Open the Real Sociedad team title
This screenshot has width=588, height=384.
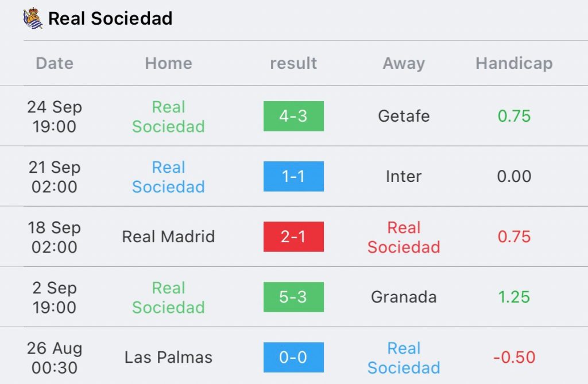(x=110, y=18)
